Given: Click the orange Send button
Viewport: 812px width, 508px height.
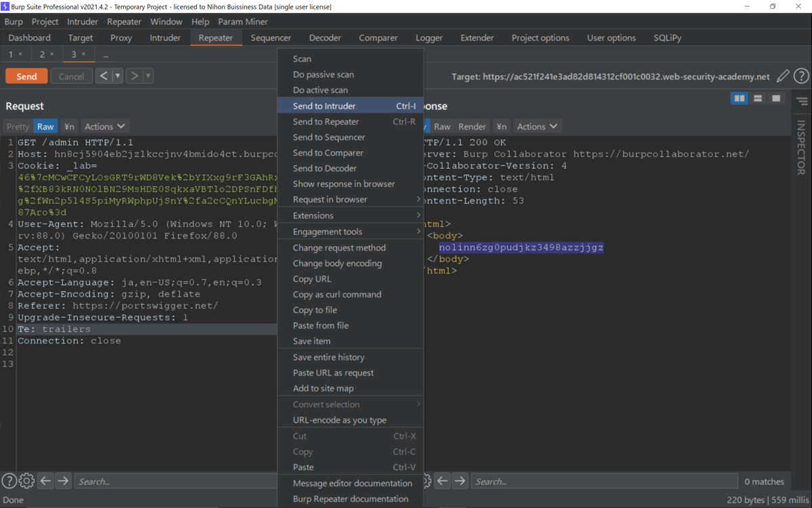Looking at the screenshot, I should click(x=26, y=76).
